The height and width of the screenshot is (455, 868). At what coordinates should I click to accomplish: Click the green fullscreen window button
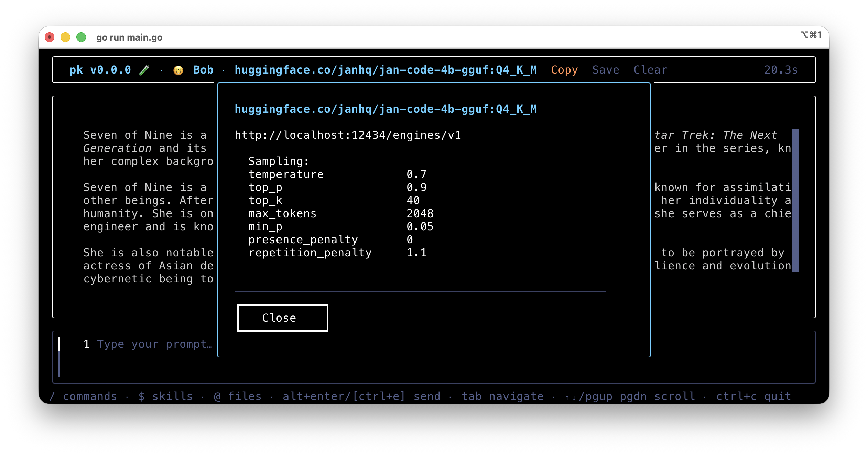click(81, 37)
